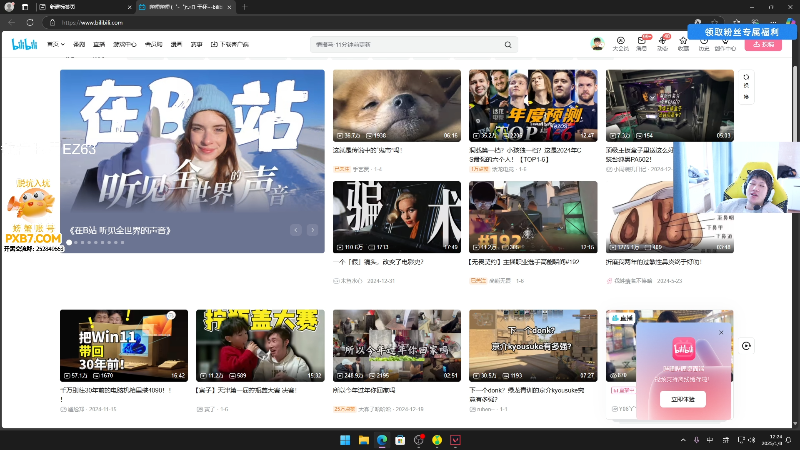
Task: Open 游戏中心 from the header nav
Action: pos(124,44)
